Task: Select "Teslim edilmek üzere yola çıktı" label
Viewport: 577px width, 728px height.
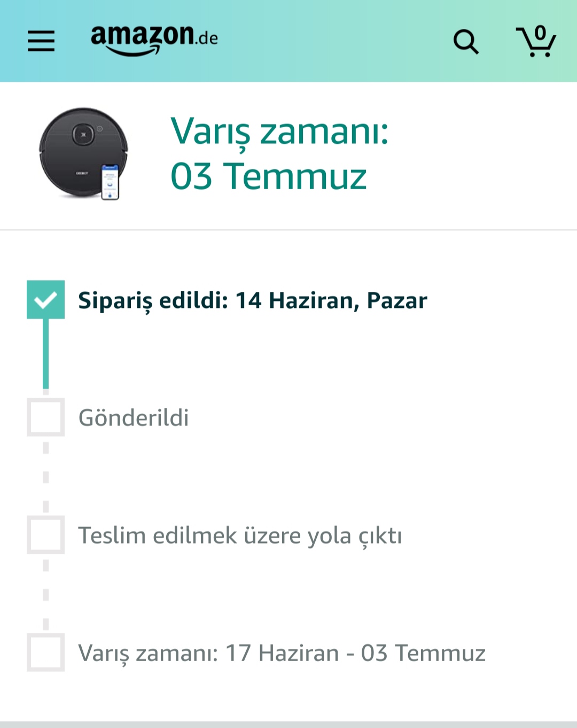Action: click(240, 536)
